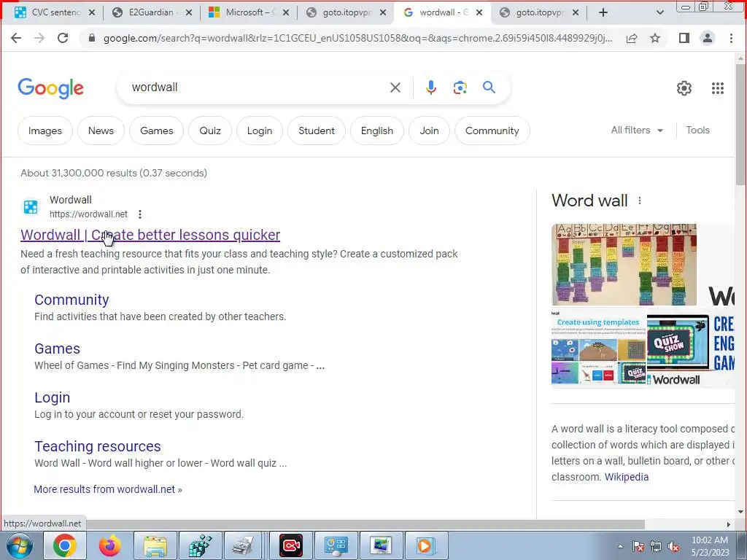The width and height of the screenshot is (747, 560).
Task: Click into the Google search field
Action: click(258, 87)
